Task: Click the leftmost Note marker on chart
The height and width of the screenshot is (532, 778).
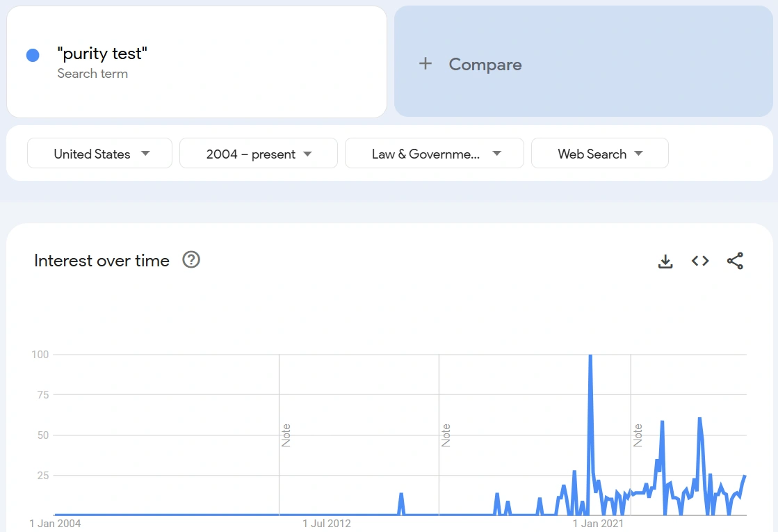Action: [x=286, y=435]
